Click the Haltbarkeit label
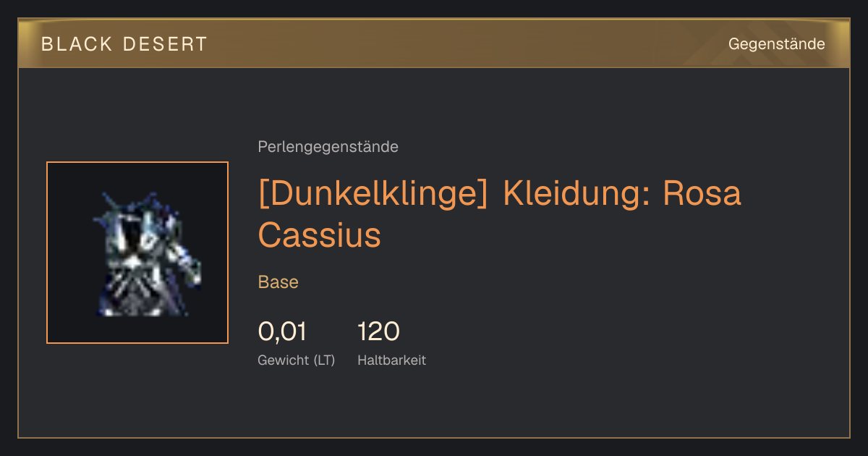868x456 pixels. tap(391, 360)
